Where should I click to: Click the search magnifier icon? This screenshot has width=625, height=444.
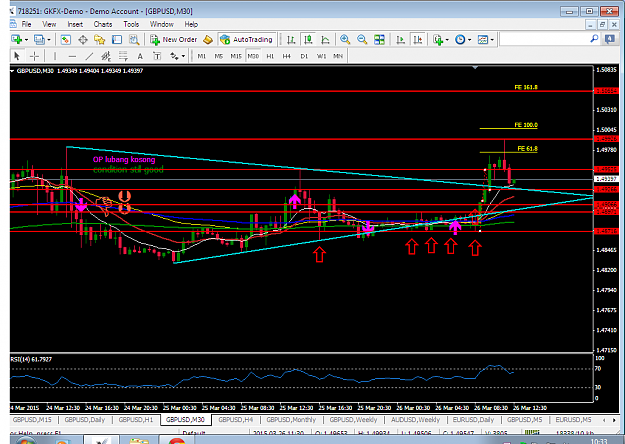coord(594,39)
